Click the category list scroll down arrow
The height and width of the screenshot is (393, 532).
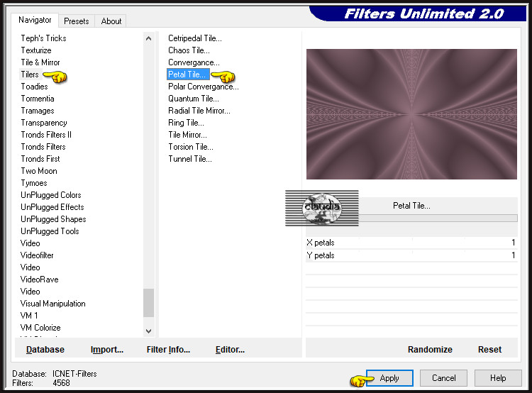(x=149, y=331)
